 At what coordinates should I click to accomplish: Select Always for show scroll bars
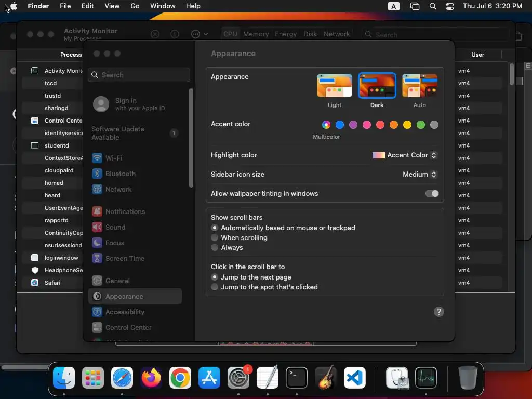(215, 247)
